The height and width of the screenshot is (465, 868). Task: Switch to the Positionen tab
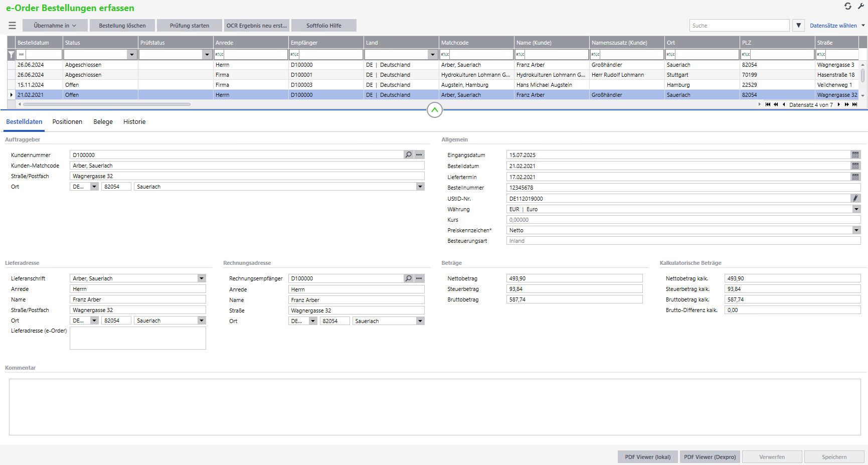click(x=67, y=122)
